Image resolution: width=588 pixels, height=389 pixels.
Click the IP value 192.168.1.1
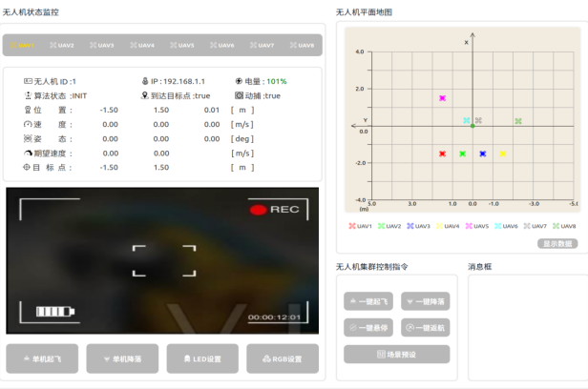click(184, 81)
